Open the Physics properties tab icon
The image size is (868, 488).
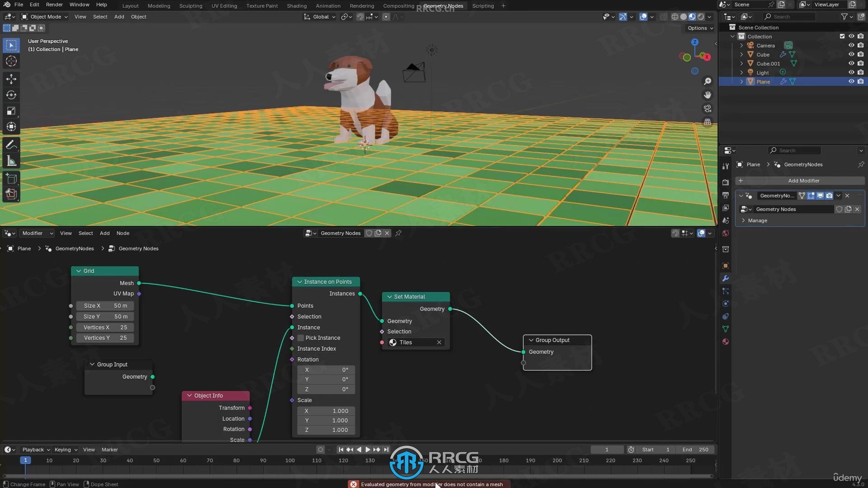click(x=726, y=304)
